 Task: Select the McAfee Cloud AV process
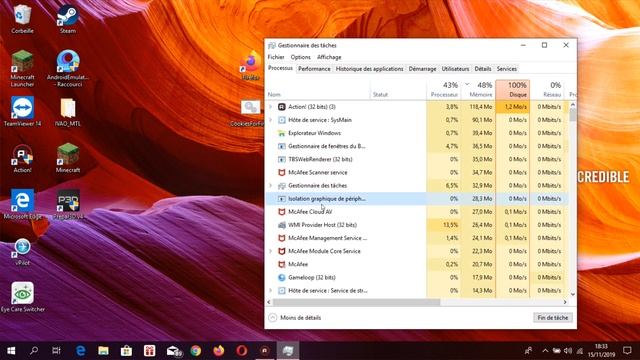point(416,212)
